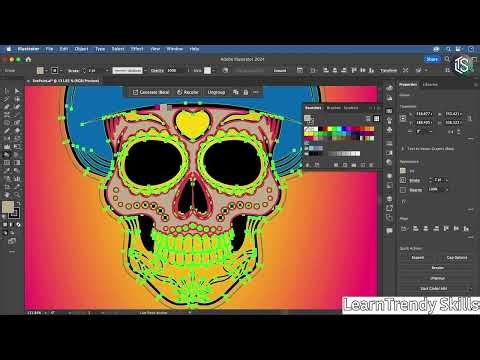Click the Opacity field in the control bar

tap(175, 71)
